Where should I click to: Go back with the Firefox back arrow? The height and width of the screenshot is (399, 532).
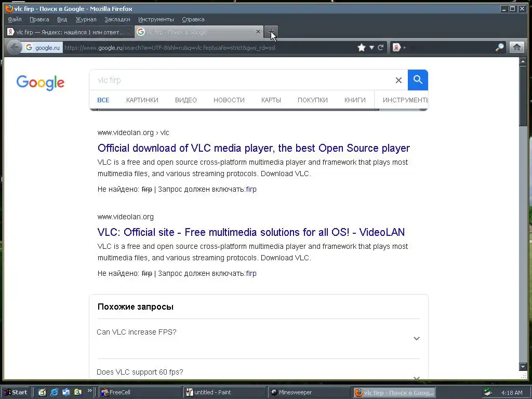(x=14, y=47)
